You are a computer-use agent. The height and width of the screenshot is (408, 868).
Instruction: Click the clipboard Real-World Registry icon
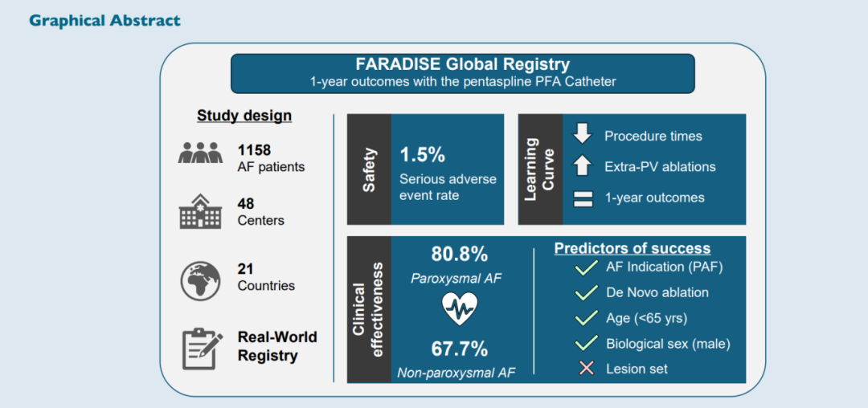[x=199, y=348]
